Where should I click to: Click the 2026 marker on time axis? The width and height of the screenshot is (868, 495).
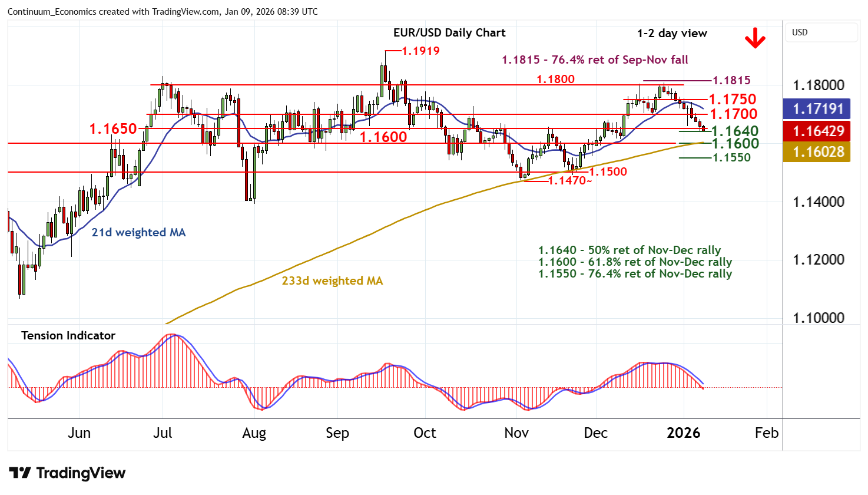[683, 433]
